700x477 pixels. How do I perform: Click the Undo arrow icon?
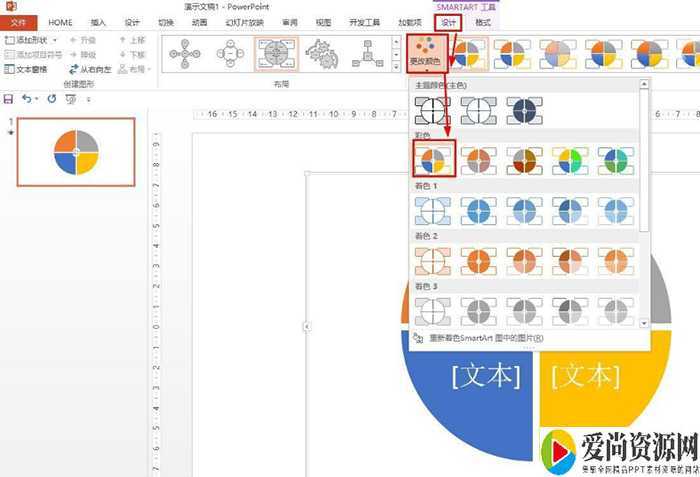pos(26,99)
